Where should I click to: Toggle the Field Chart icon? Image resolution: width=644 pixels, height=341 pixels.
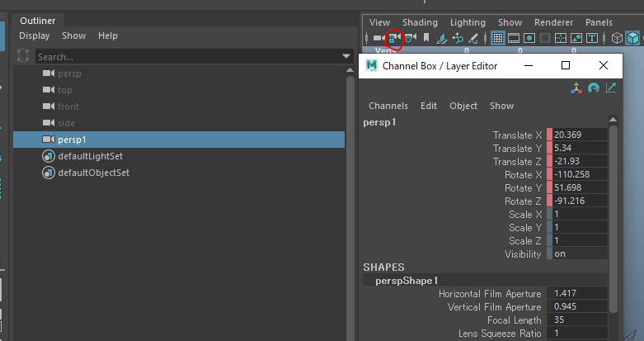[x=560, y=38]
